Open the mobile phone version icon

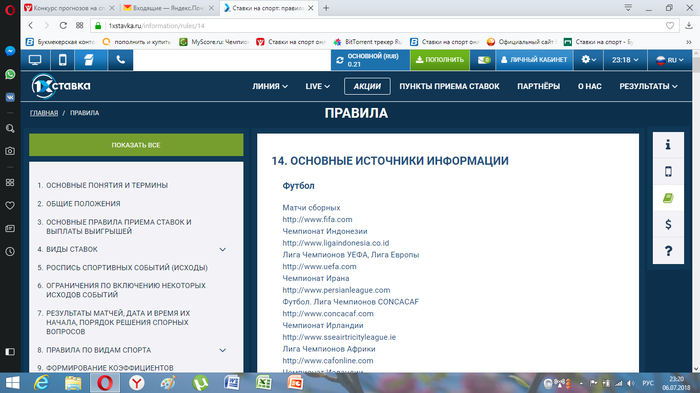[62, 60]
